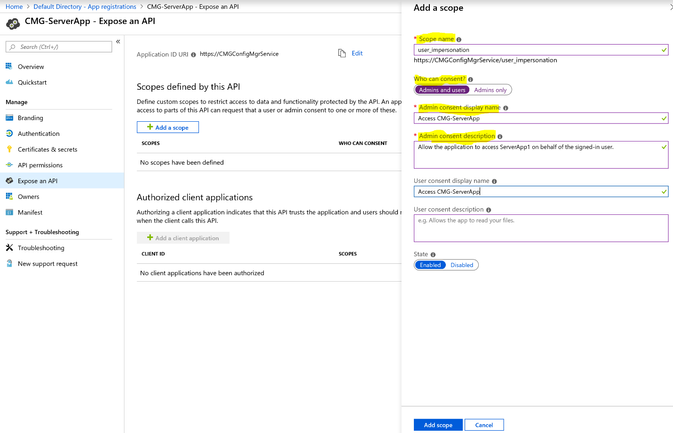This screenshot has width=673, height=433.
Task: Select Admins only consent option
Action: [x=490, y=90]
